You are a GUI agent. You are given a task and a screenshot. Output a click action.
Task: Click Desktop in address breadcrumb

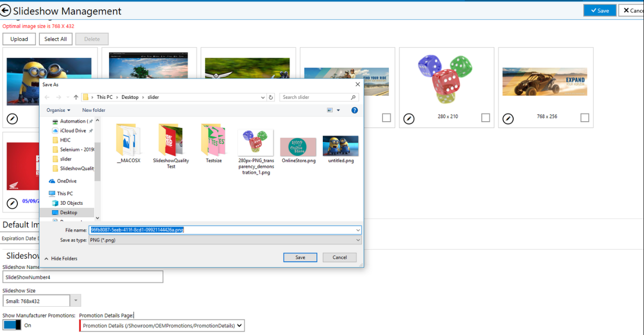click(x=130, y=97)
